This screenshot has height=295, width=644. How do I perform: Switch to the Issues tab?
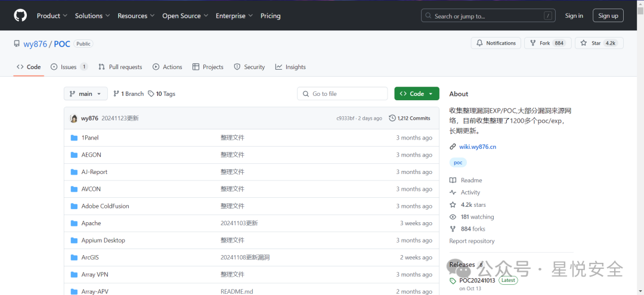tap(69, 67)
